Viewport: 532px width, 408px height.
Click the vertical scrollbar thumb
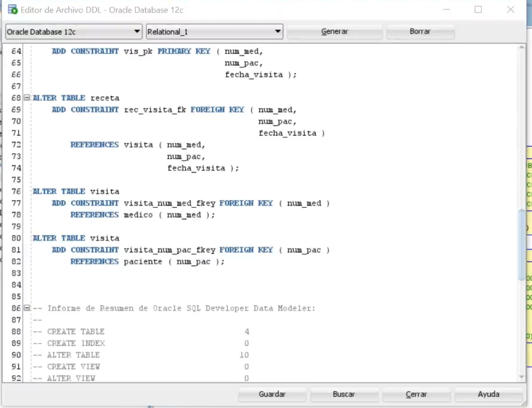pyautogui.click(x=522, y=245)
